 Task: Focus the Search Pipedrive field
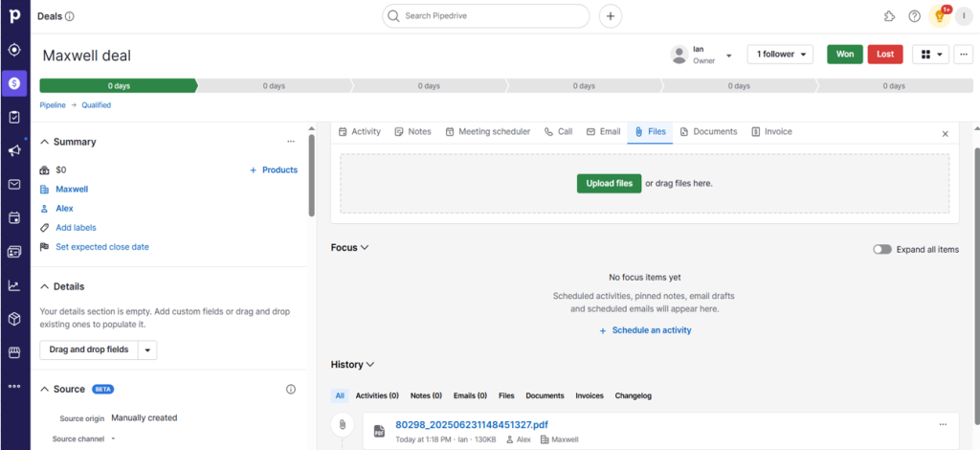point(485,16)
